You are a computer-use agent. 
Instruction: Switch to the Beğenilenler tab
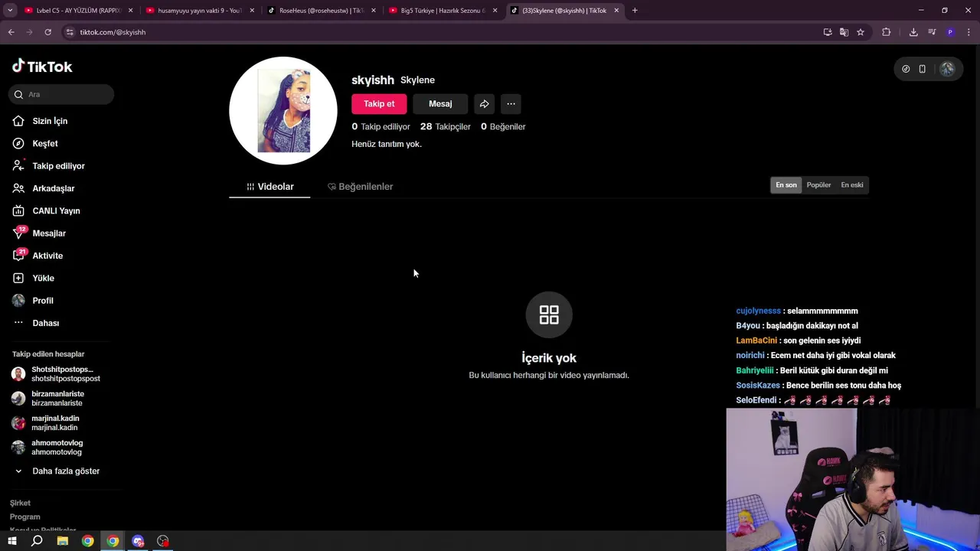pos(360,187)
